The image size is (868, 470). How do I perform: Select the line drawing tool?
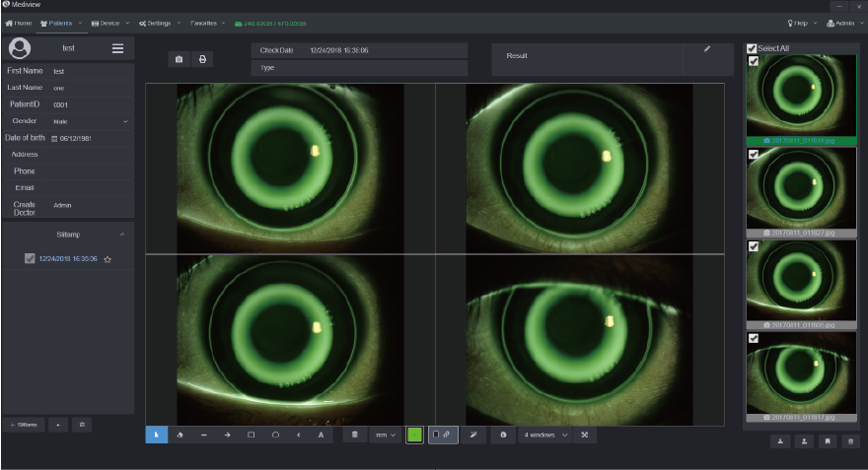204,435
